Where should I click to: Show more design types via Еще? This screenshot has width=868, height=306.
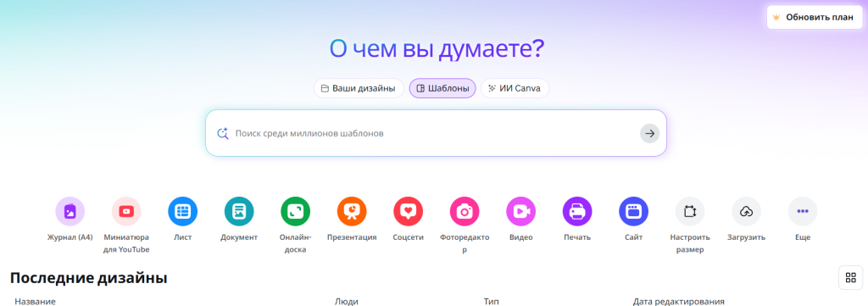point(803,211)
